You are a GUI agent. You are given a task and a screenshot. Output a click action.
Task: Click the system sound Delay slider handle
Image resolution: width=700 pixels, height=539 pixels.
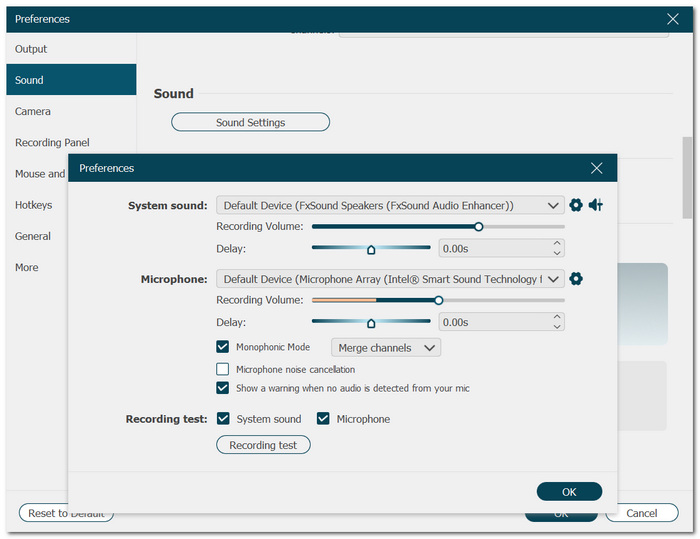tap(371, 249)
